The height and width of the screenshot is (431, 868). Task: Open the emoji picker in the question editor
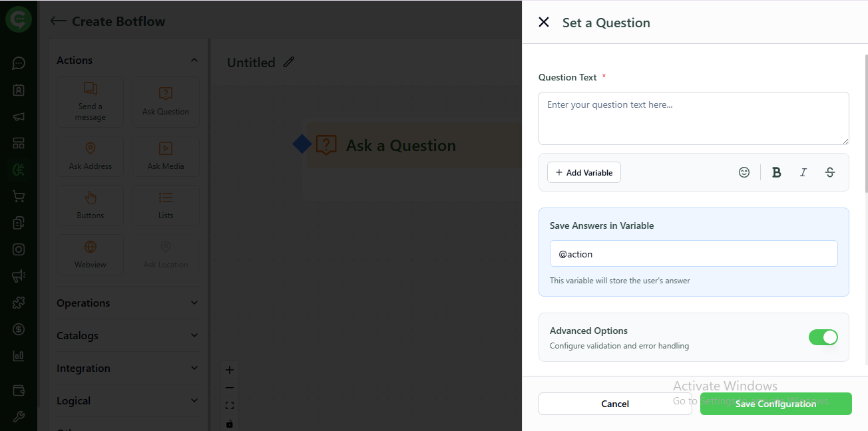744,172
